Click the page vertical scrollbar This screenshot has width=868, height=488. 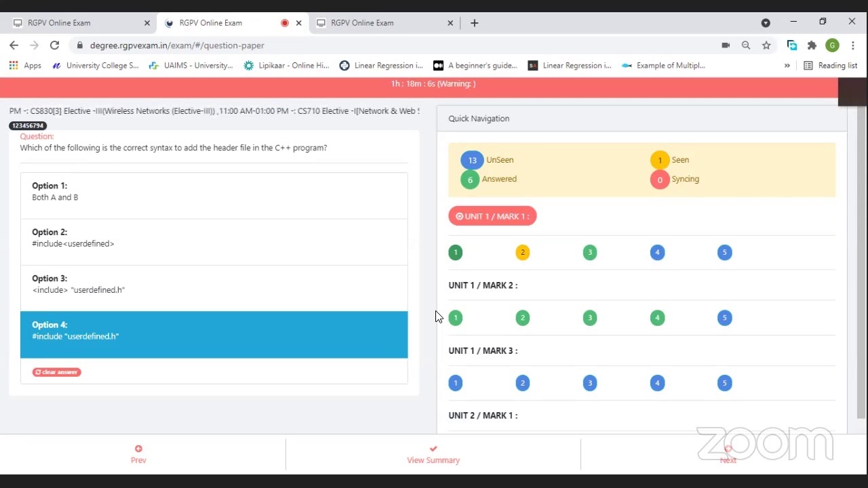tap(863, 261)
